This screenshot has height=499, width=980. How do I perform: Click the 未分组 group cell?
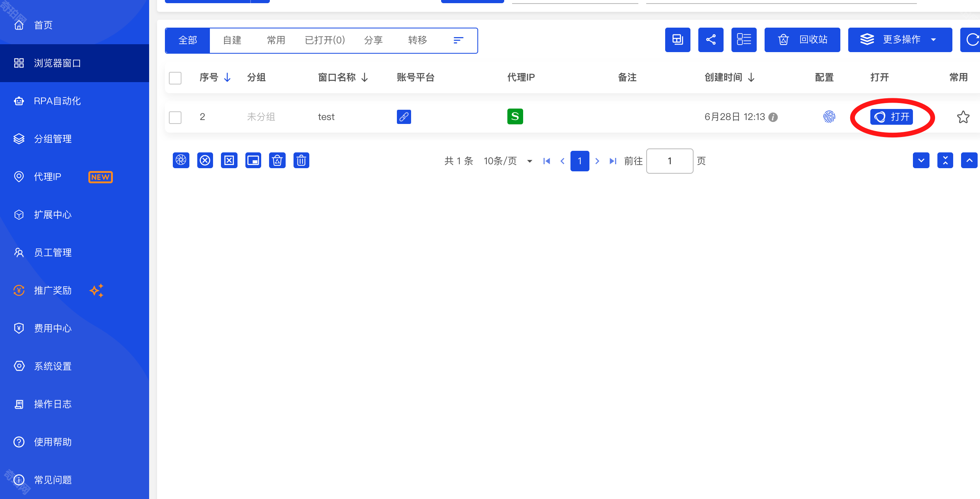(x=261, y=117)
